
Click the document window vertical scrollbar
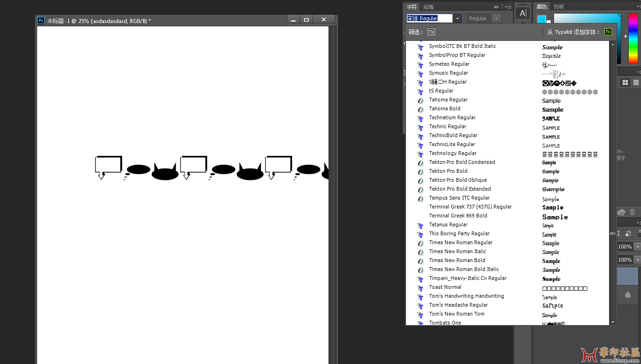[332, 195]
